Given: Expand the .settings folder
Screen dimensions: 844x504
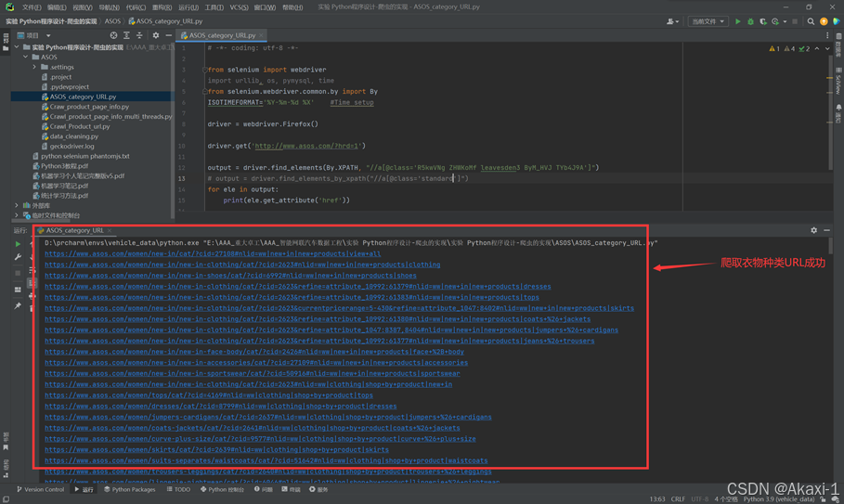Looking at the screenshot, I should pyautogui.click(x=34, y=67).
